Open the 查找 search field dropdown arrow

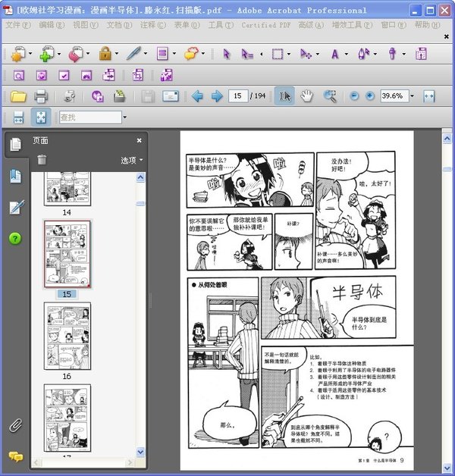(x=124, y=117)
